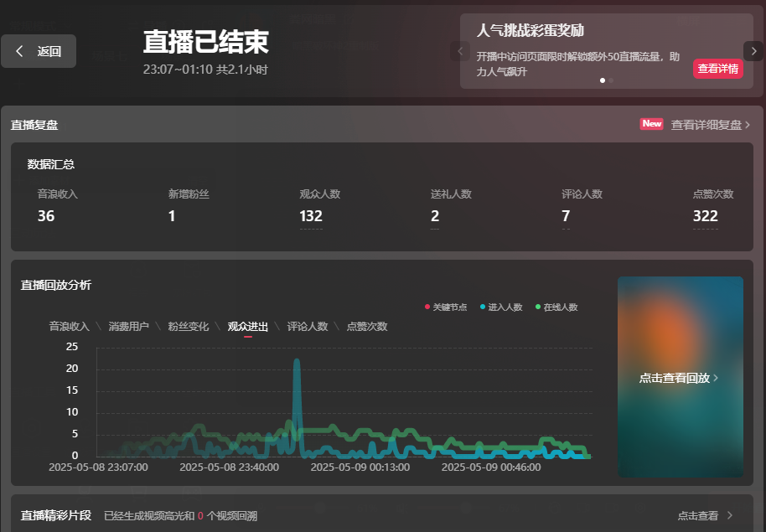The height and width of the screenshot is (532, 766).
Task: Select the second banner pagination dot
Action: pos(611,80)
